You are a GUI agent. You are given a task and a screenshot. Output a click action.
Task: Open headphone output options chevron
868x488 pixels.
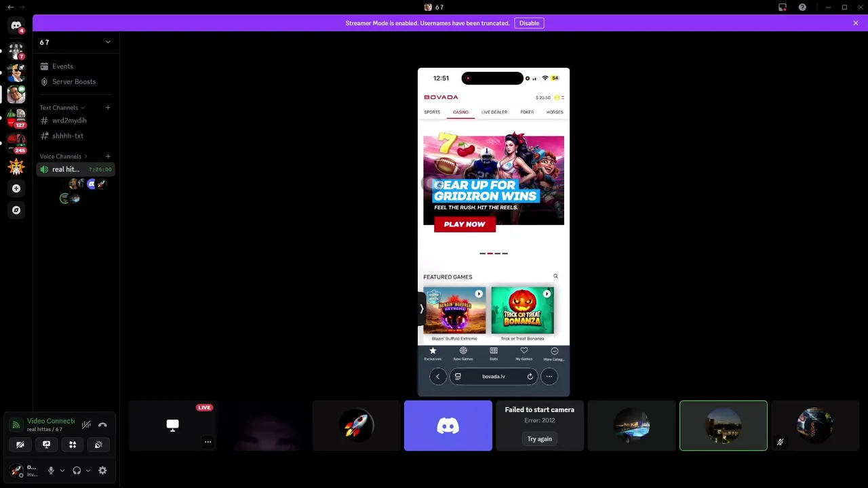pyautogui.click(x=87, y=470)
